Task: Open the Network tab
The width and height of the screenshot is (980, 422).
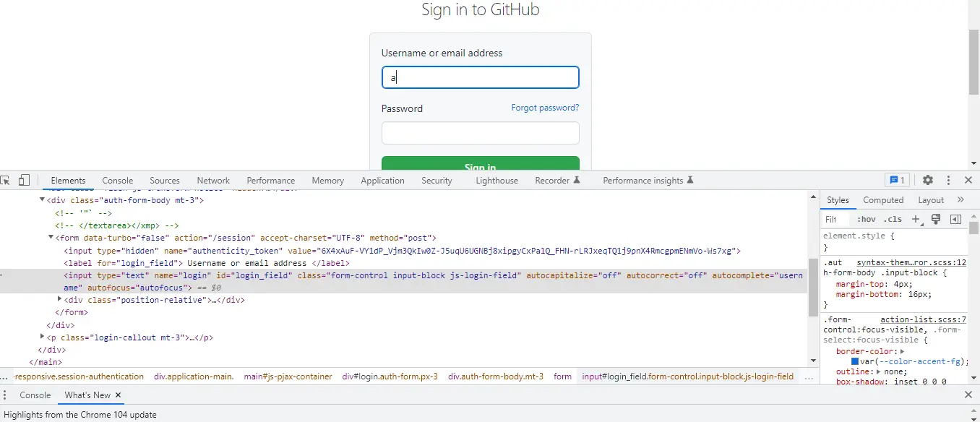Action: click(213, 181)
